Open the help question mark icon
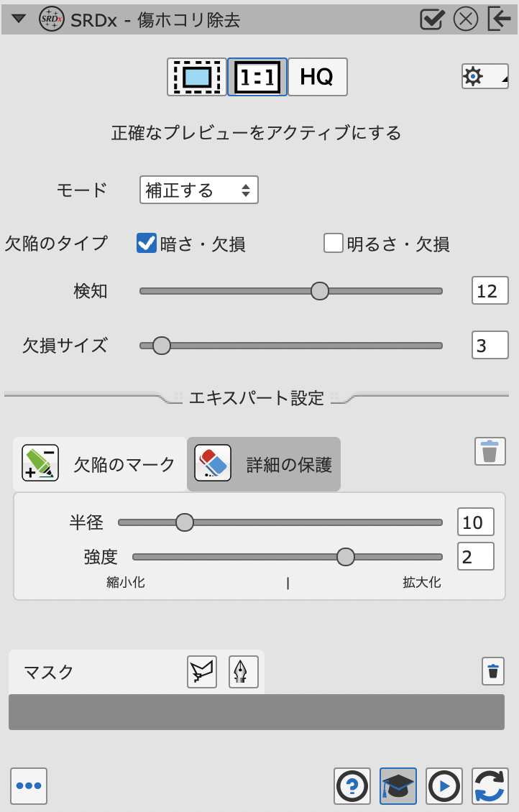The height and width of the screenshot is (812, 519). [x=352, y=785]
